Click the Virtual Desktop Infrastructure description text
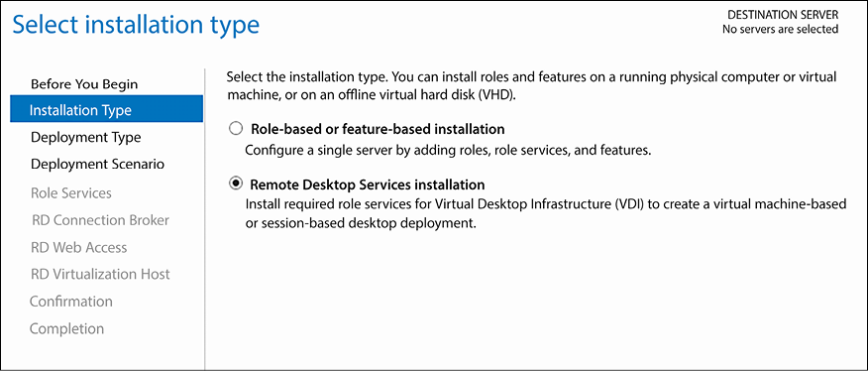 coord(545,214)
